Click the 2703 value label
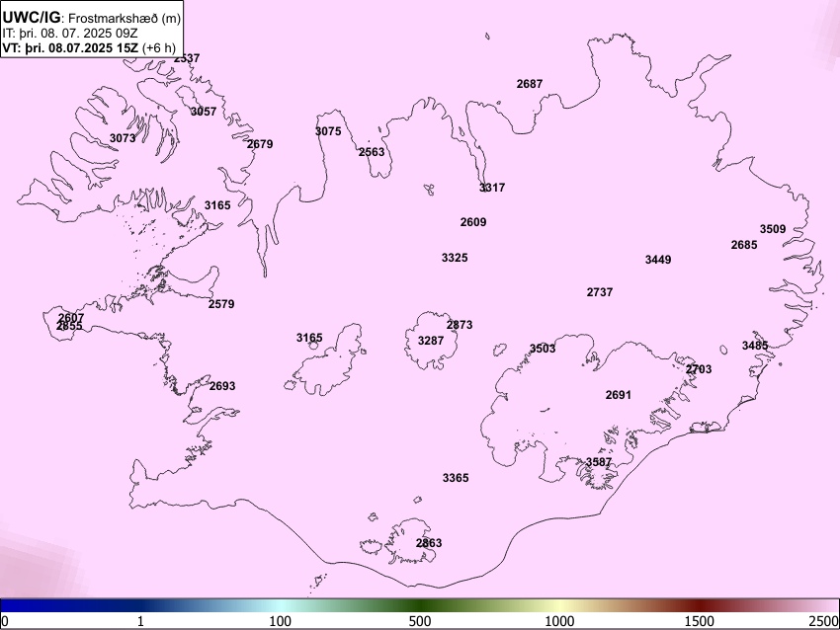840x630 pixels. (x=699, y=369)
